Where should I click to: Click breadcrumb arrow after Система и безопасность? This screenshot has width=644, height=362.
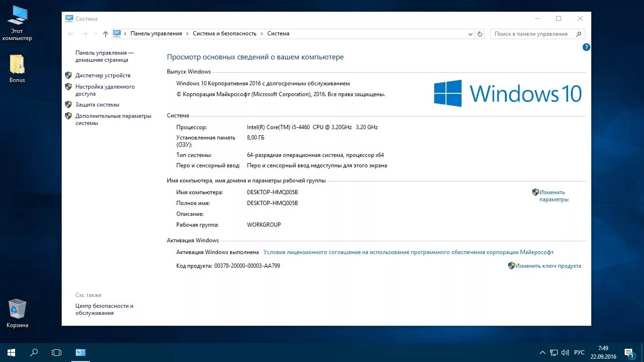pyautogui.click(x=262, y=33)
